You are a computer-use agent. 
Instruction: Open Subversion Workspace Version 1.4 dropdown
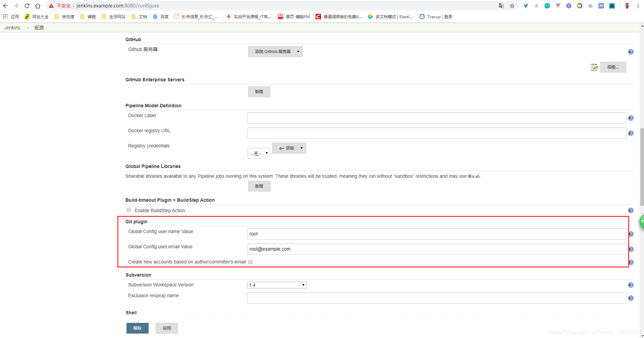click(277, 285)
